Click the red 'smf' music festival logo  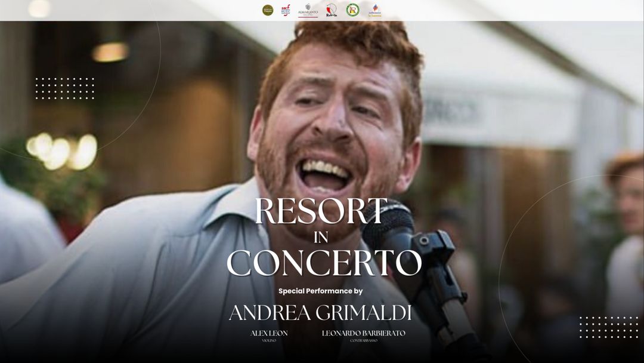286,10
